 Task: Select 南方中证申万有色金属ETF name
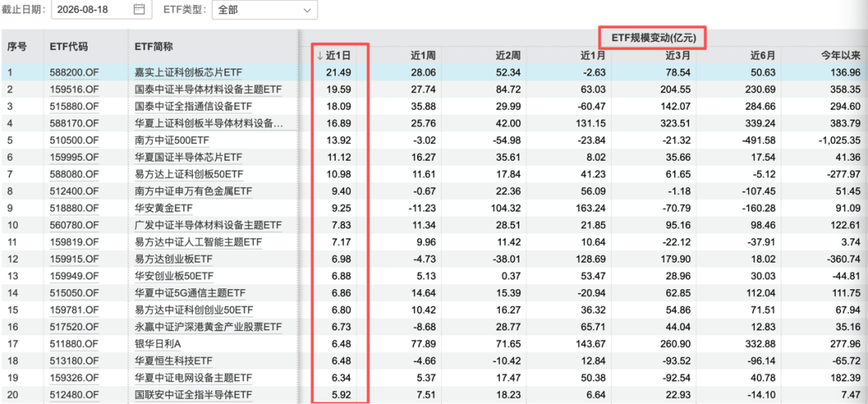[x=193, y=191]
